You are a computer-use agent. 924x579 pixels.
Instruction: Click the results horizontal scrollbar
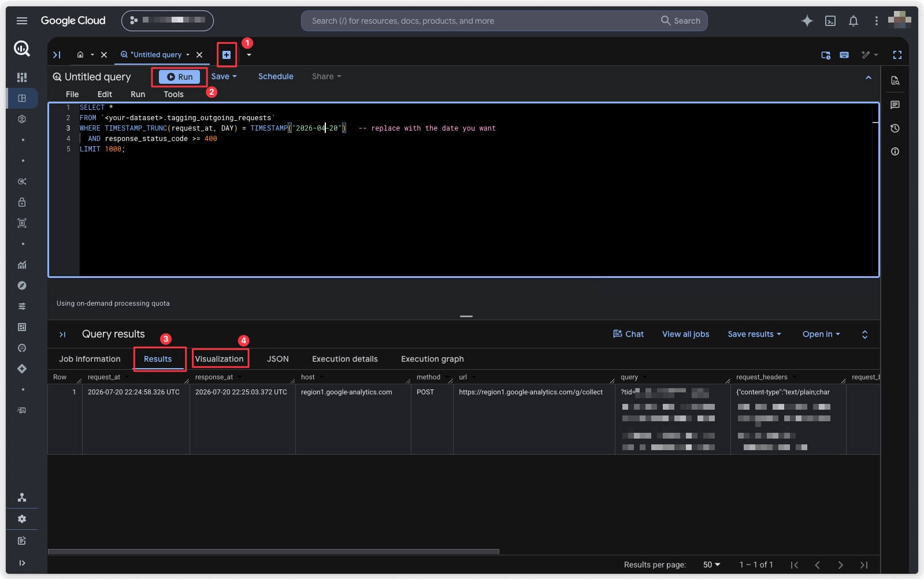(x=273, y=552)
